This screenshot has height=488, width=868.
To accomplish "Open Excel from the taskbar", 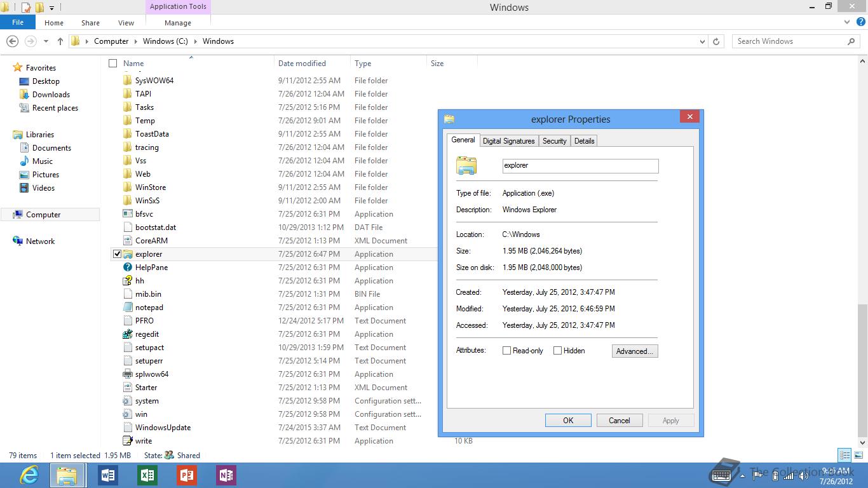I will click(147, 475).
